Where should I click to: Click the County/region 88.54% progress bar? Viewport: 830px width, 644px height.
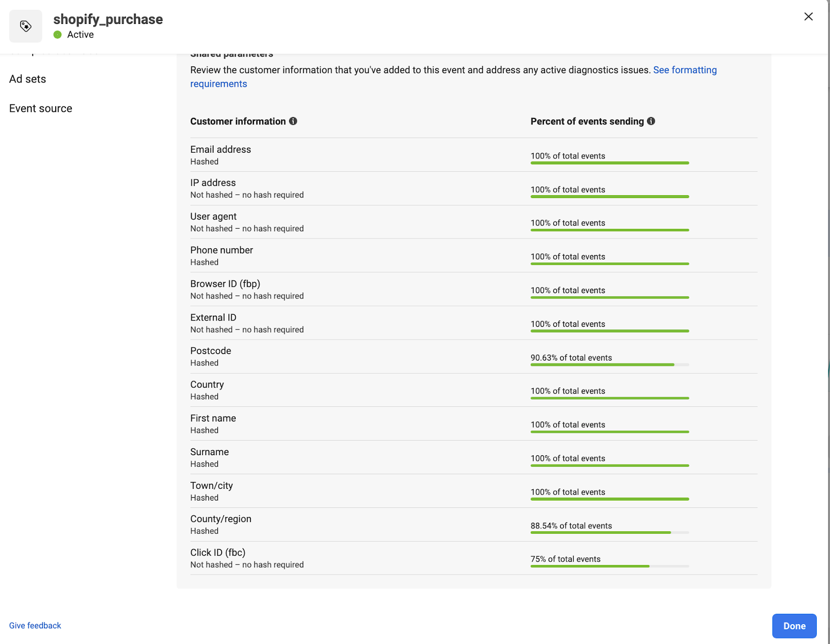(609, 532)
